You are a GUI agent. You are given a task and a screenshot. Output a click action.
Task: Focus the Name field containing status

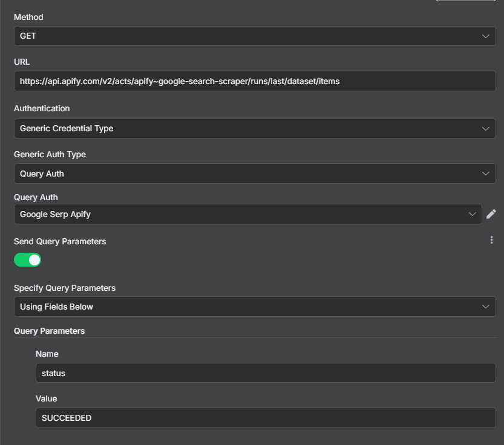click(x=266, y=372)
